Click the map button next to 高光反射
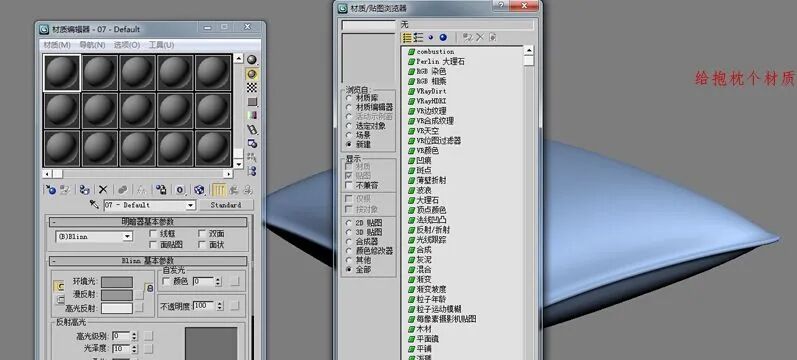 pyautogui.click(x=139, y=308)
